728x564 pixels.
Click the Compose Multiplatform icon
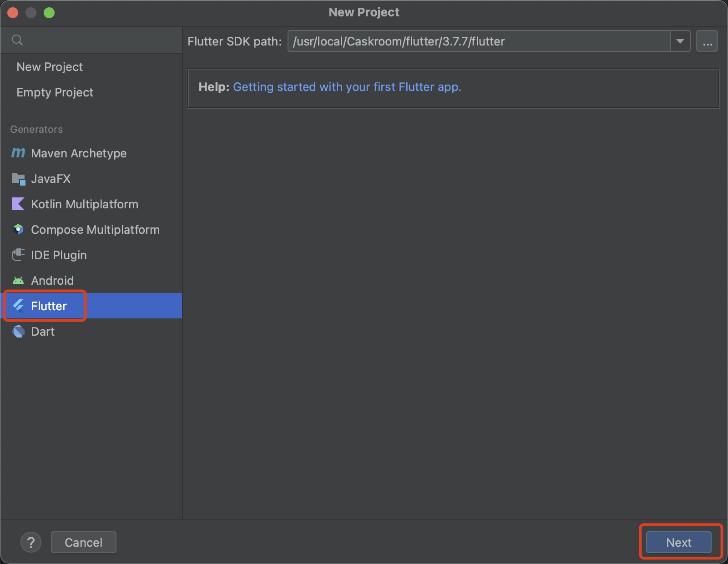coord(18,230)
